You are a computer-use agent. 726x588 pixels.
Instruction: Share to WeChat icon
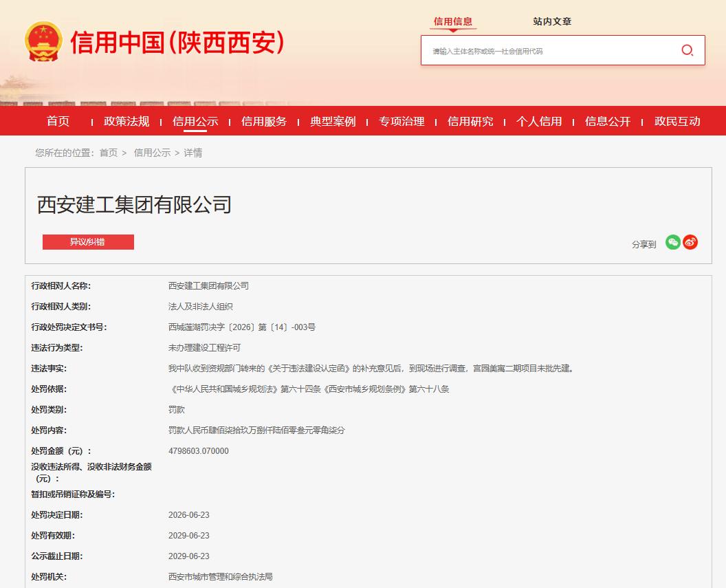673,242
